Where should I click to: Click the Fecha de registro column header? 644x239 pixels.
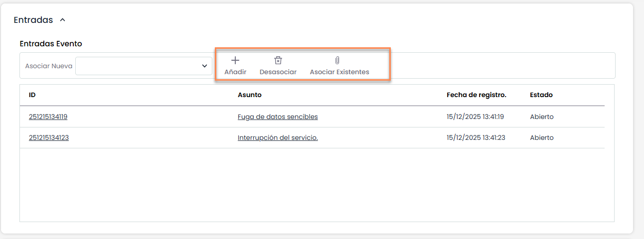point(476,95)
